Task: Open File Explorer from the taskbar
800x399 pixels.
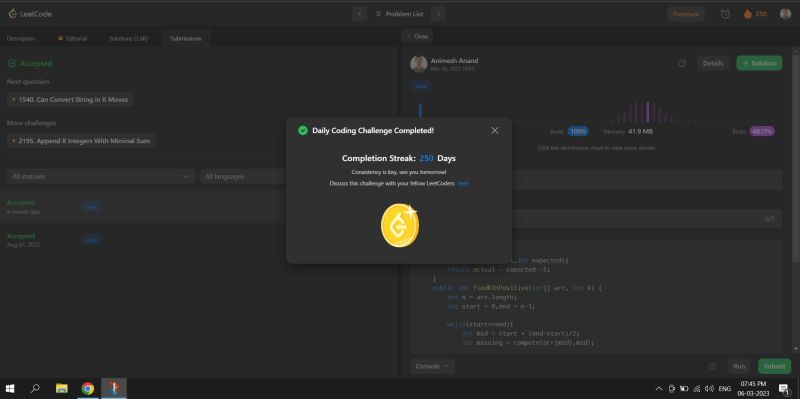Action: point(62,389)
